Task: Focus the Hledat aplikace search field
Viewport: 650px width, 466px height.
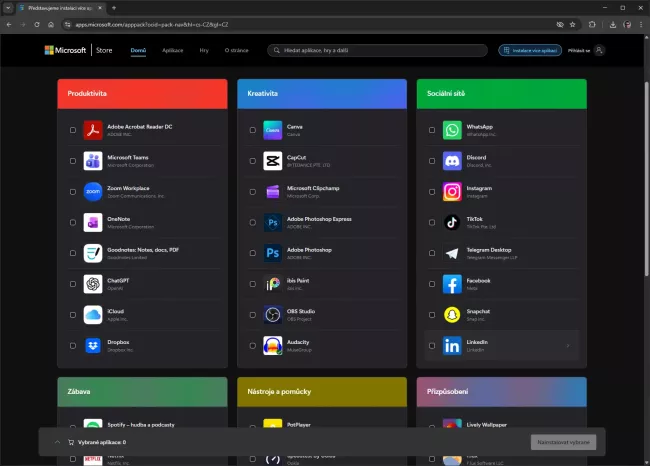Action: pos(377,50)
